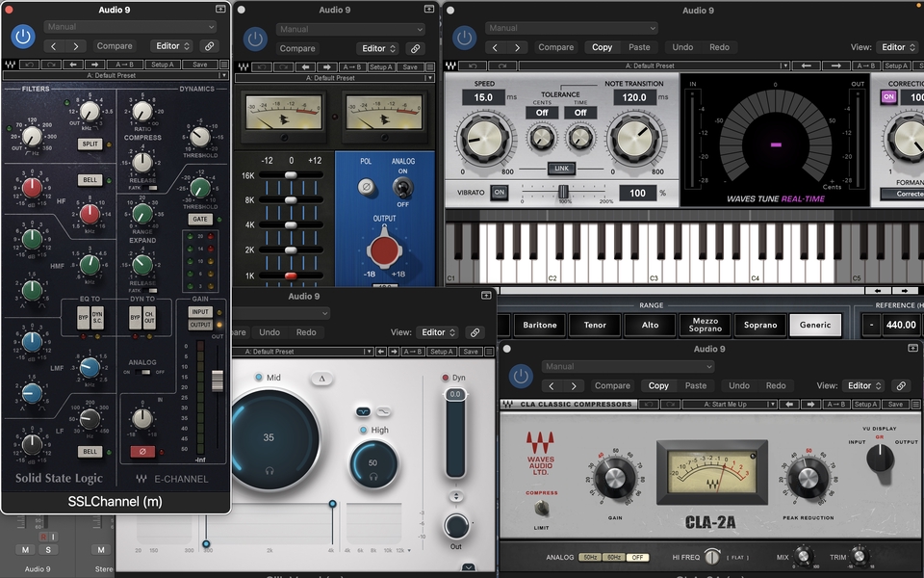Click the LINK button under Tolerance

[561, 169]
